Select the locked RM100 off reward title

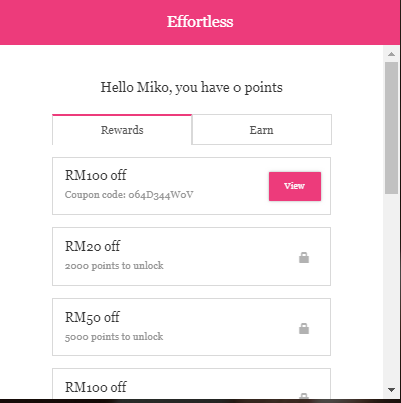click(x=96, y=387)
